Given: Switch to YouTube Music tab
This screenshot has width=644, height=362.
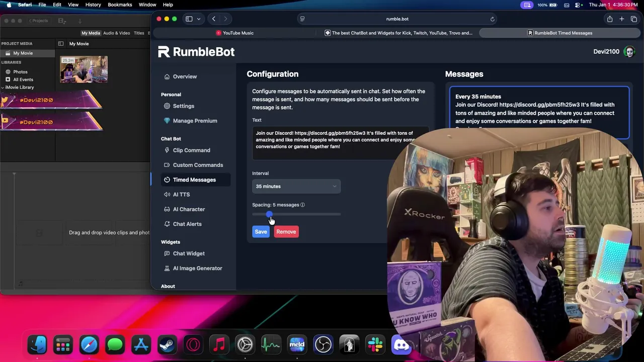Looking at the screenshot, I should [234, 33].
